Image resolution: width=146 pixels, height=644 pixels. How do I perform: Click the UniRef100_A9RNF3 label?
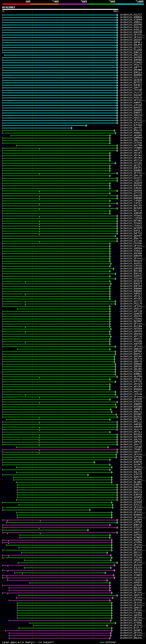[x=131, y=410]
